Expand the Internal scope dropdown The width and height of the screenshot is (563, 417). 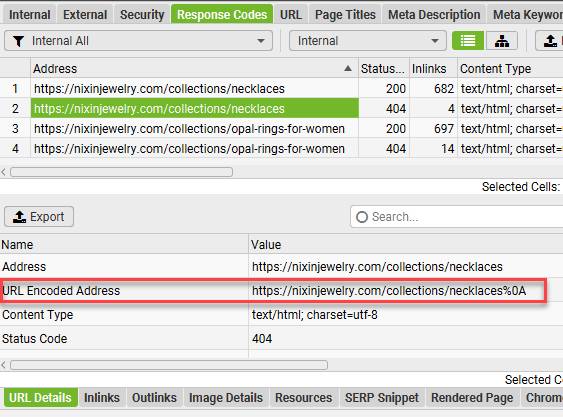368,41
